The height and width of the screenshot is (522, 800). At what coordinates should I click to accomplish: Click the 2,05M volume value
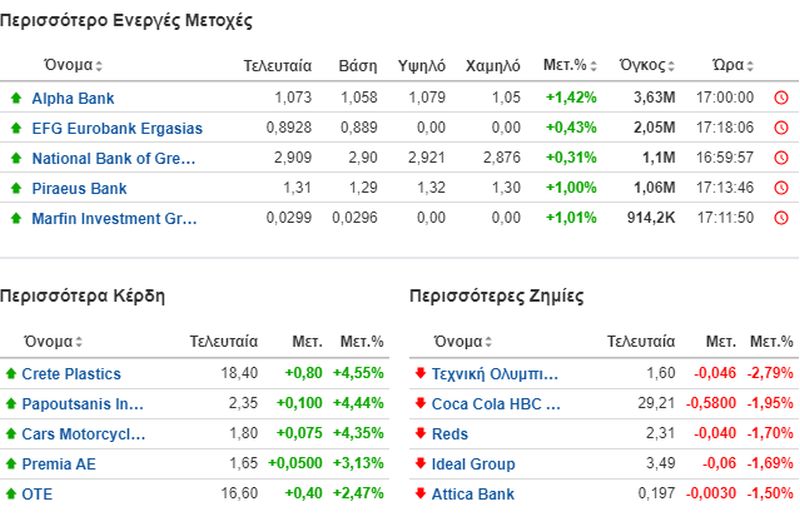(x=654, y=127)
